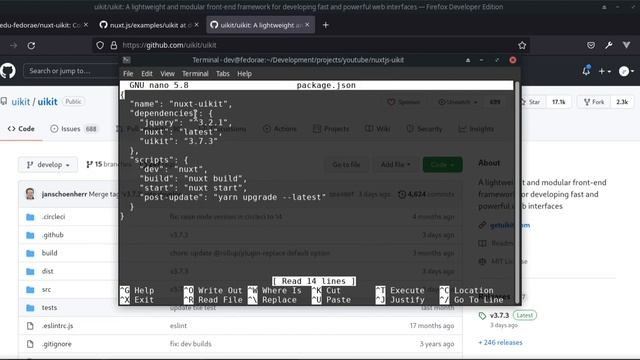Open the .github folder
Viewport: 640px width, 360px height.
click(x=53, y=235)
